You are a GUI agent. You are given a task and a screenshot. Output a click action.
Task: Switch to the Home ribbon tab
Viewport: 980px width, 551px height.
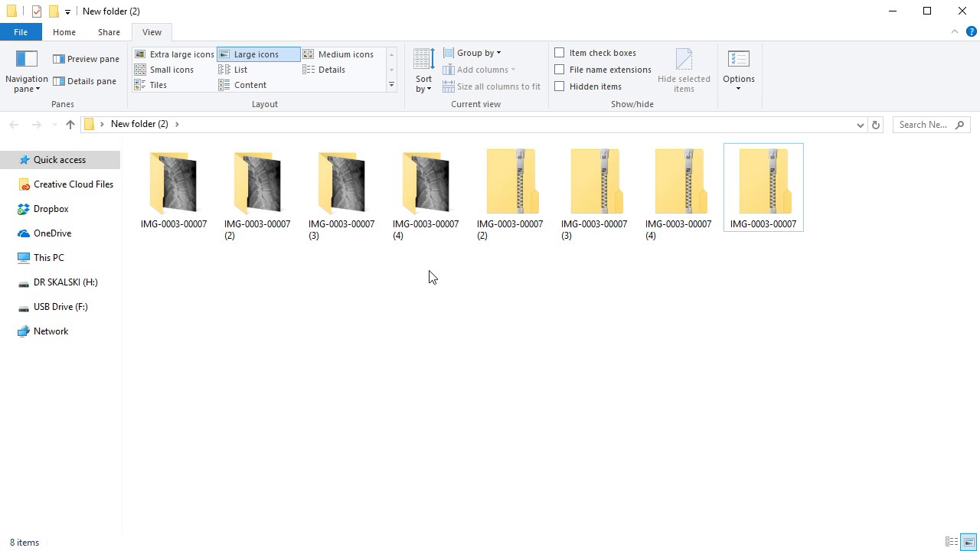point(64,32)
